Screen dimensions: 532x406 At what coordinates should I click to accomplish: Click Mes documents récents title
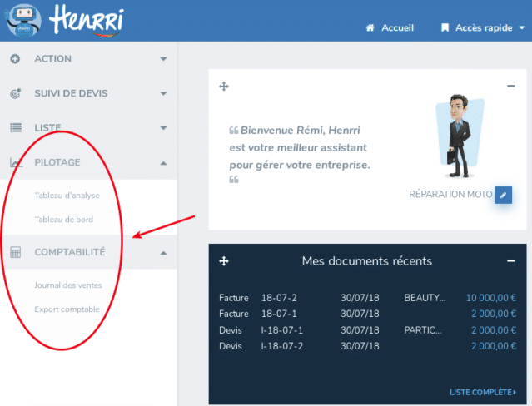(x=367, y=261)
